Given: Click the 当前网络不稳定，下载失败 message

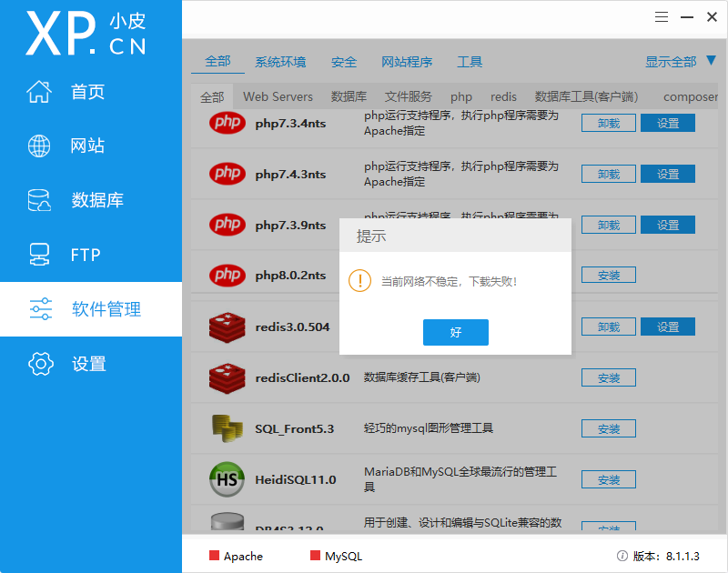Looking at the screenshot, I should pyautogui.click(x=449, y=281).
